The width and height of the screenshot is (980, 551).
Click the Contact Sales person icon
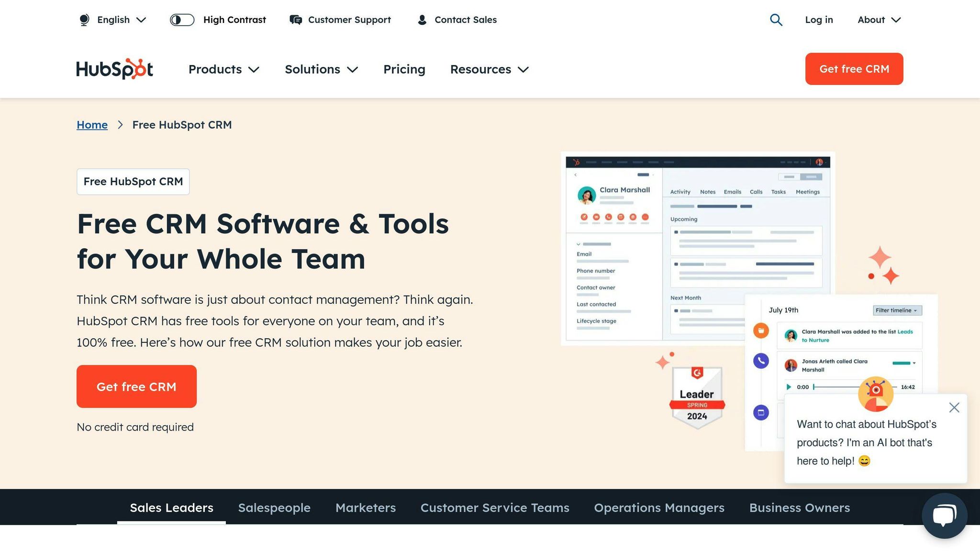pyautogui.click(x=422, y=20)
